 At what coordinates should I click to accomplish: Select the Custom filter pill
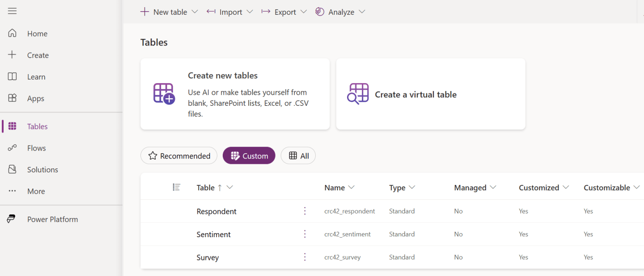[249, 155]
